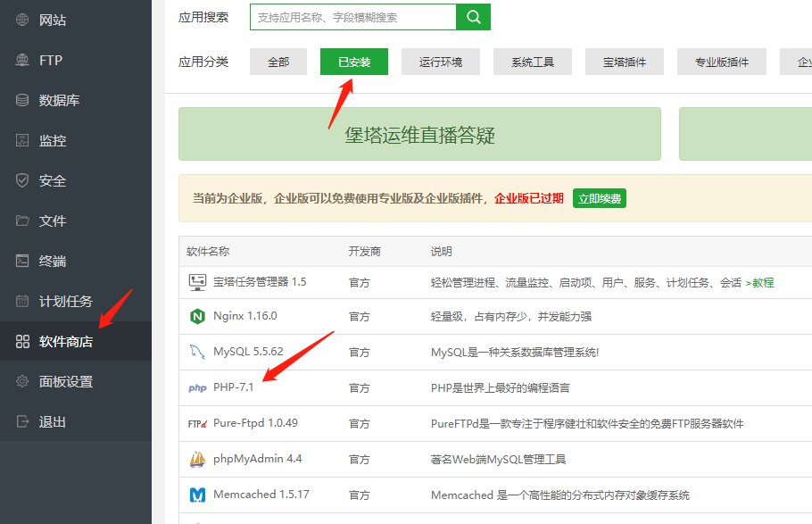Screen dimensions: 812x524
Task: Click 官方 in the Nginx row
Action: [360, 316]
